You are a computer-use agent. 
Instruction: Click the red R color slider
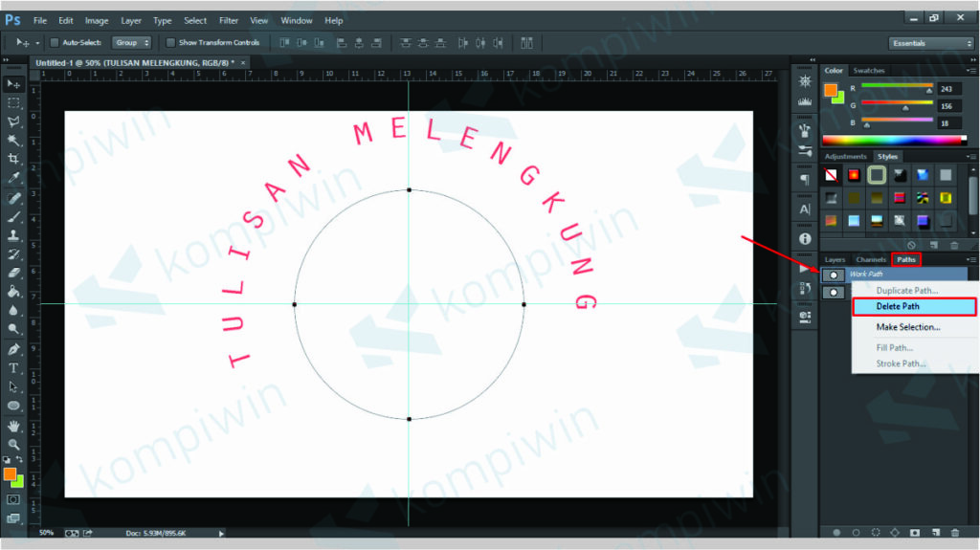(897, 88)
